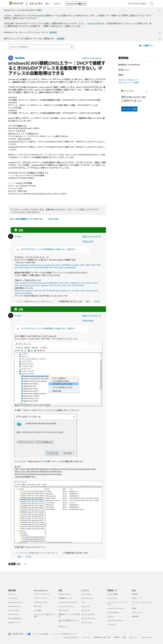
Task: Click 新しく質問する link
Action: pyautogui.click(x=146, y=45)
